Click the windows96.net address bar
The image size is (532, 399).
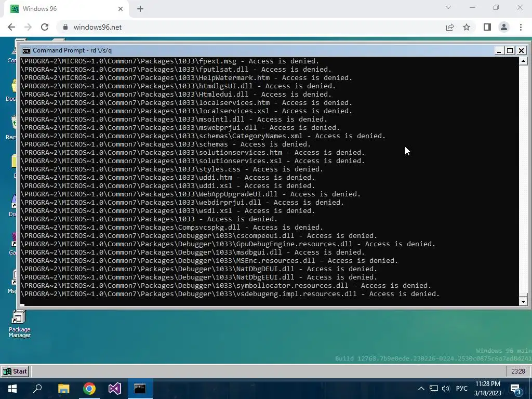[x=251, y=27]
